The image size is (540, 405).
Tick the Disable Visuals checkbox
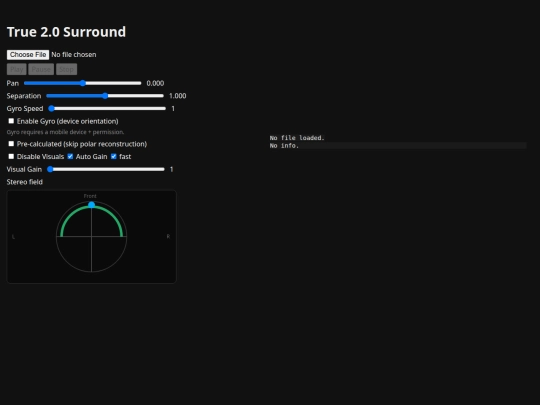point(11,156)
